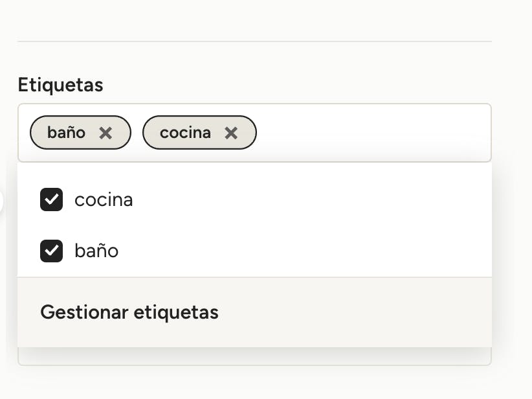The width and height of the screenshot is (532, 399).
Task: Remove the cocina tag with its X icon
Action: 231,133
